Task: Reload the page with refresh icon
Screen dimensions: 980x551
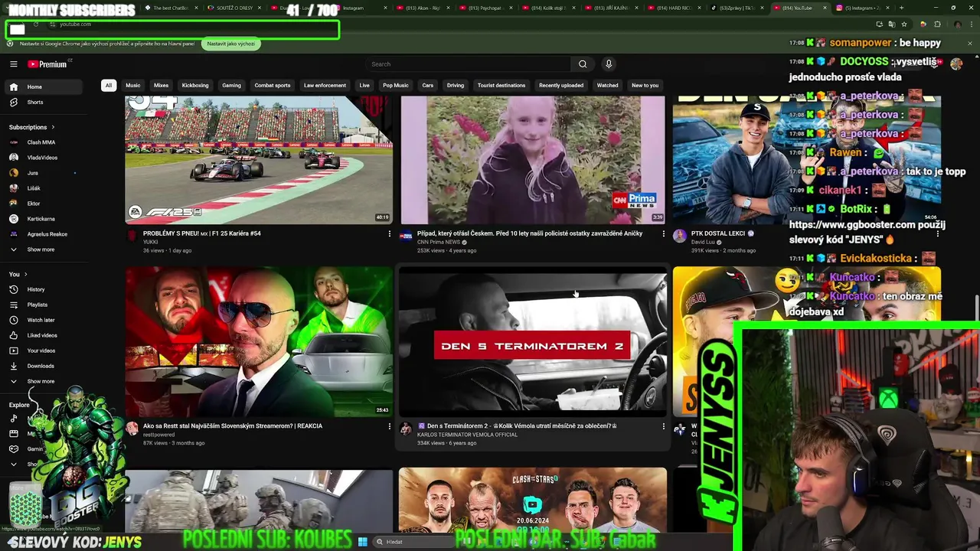Action: coord(35,24)
